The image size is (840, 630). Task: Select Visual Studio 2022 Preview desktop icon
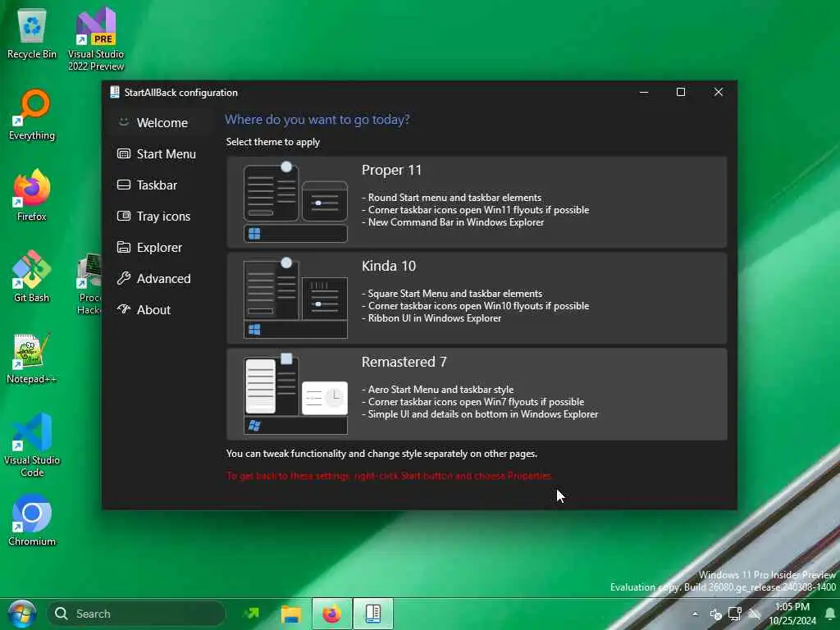[96, 39]
